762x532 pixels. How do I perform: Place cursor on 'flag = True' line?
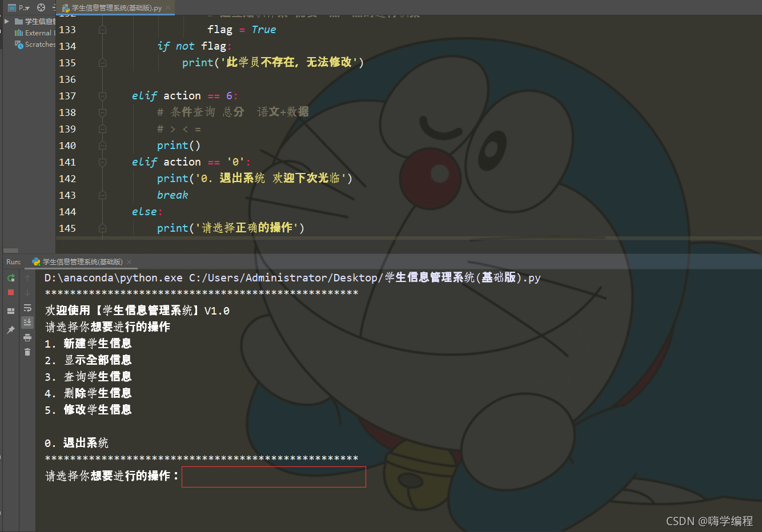242,30
